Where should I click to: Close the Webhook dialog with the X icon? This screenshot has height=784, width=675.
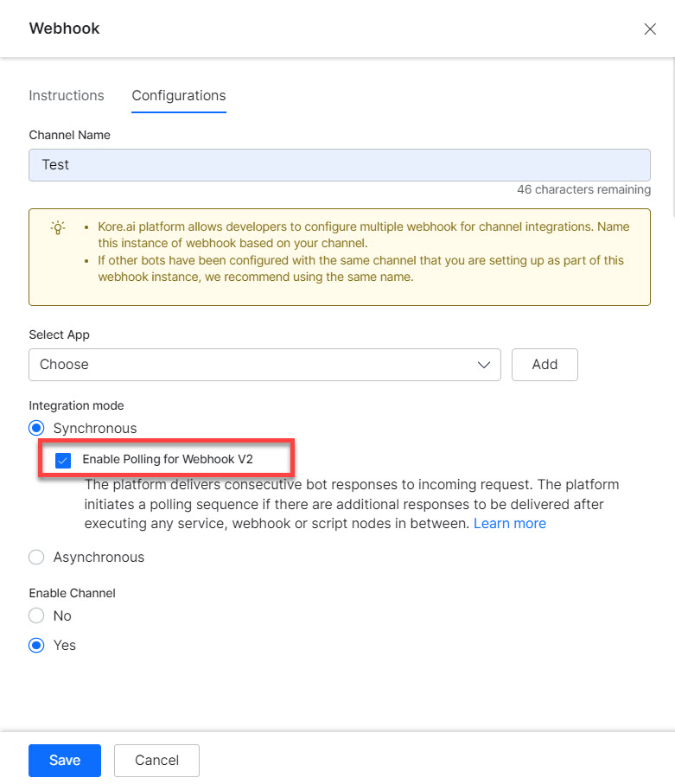650,29
